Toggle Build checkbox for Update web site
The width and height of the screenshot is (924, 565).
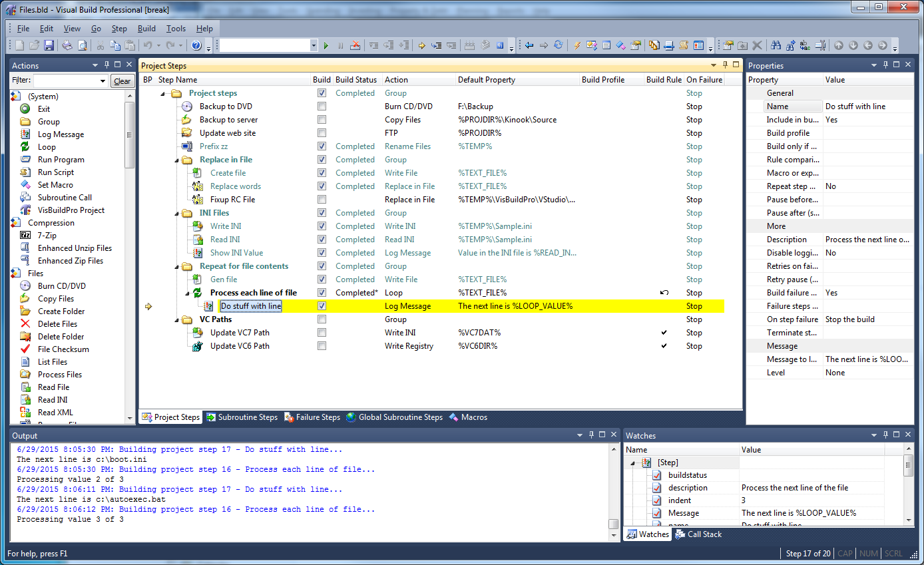coord(322,133)
